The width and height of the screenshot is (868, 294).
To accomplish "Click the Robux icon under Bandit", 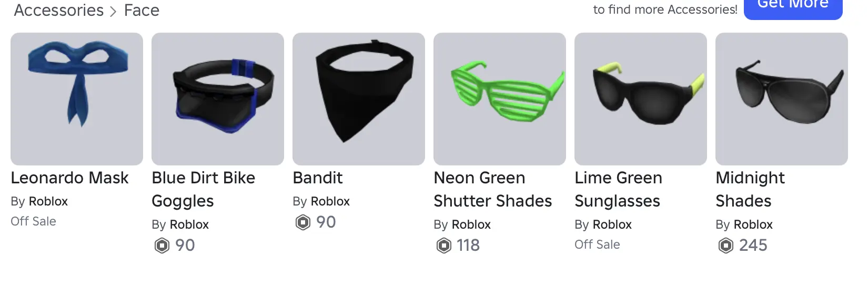I will click(x=303, y=222).
